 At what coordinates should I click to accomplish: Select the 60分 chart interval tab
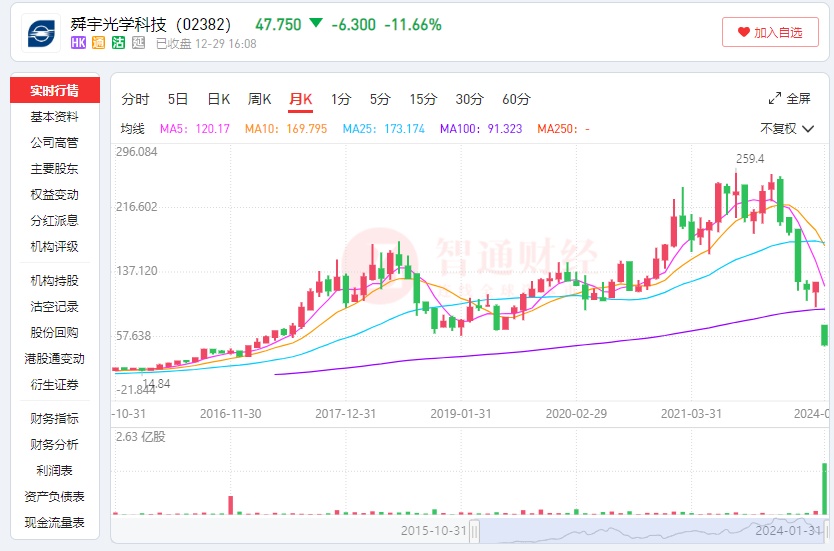click(516, 99)
